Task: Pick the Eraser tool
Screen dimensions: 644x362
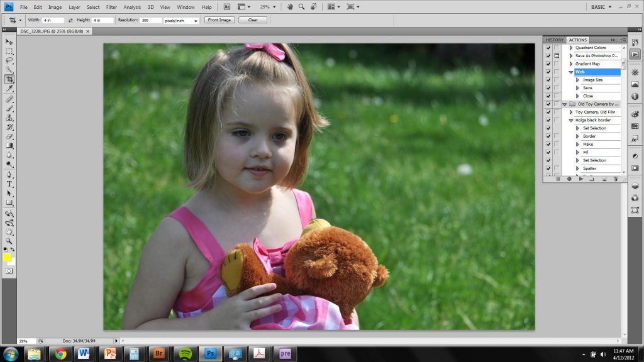Action: click(9, 136)
